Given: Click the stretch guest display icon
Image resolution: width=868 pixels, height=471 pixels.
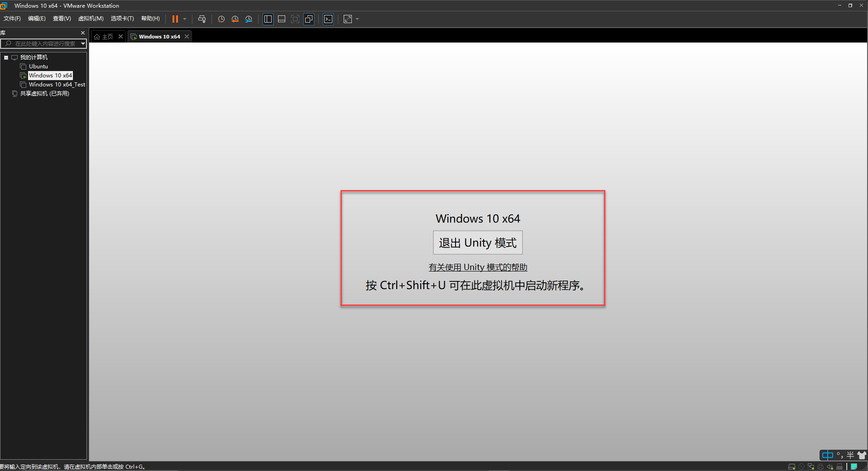Looking at the screenshot, I should click(x=348, y=19).
